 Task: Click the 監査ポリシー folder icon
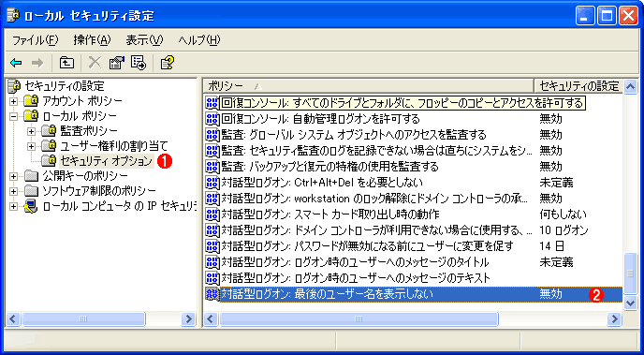click(x=49, y=130)
